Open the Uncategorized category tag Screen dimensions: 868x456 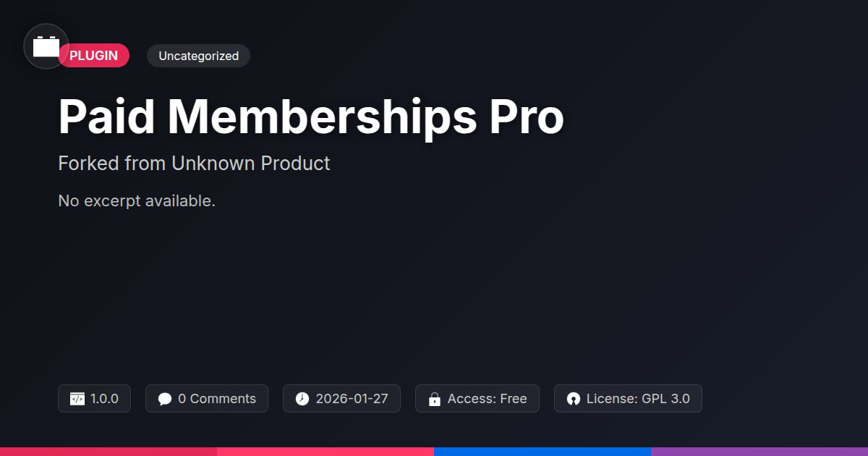click(198, 56)
